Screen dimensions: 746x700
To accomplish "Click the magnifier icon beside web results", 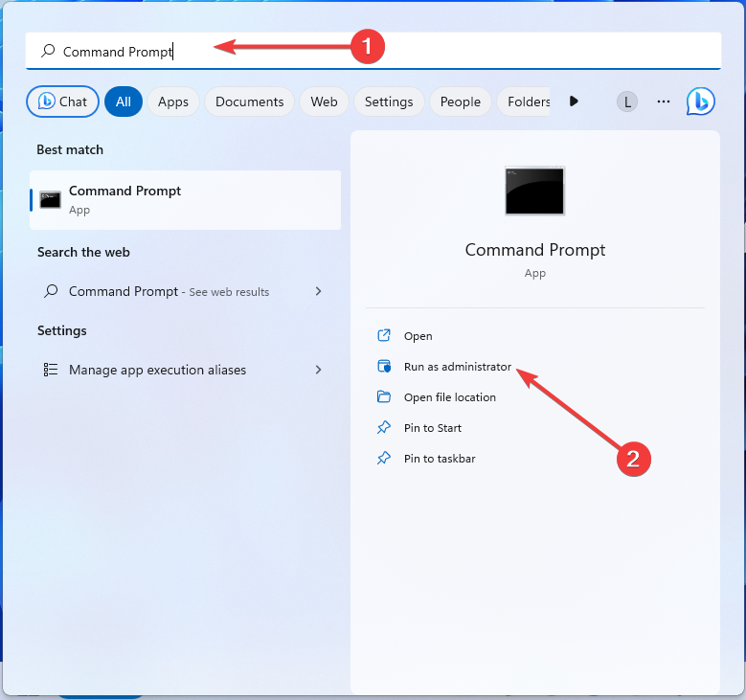I will [51, 291].
